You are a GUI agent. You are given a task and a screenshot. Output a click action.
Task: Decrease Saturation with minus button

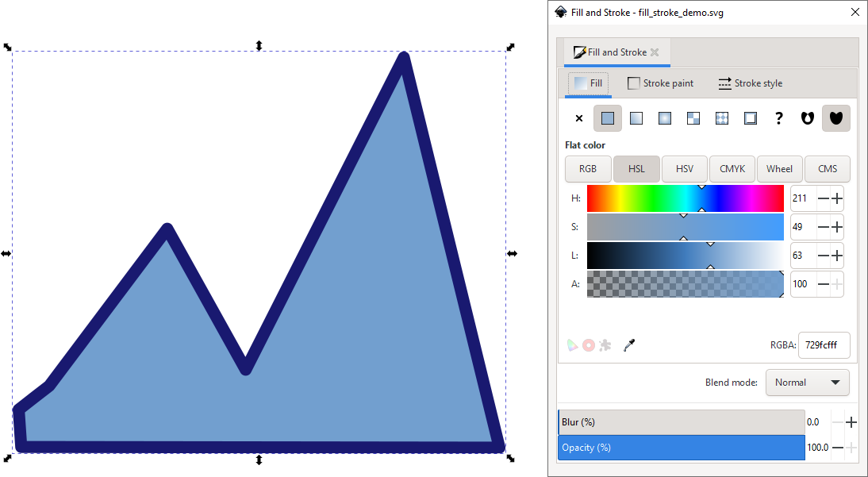click(824, 227)
